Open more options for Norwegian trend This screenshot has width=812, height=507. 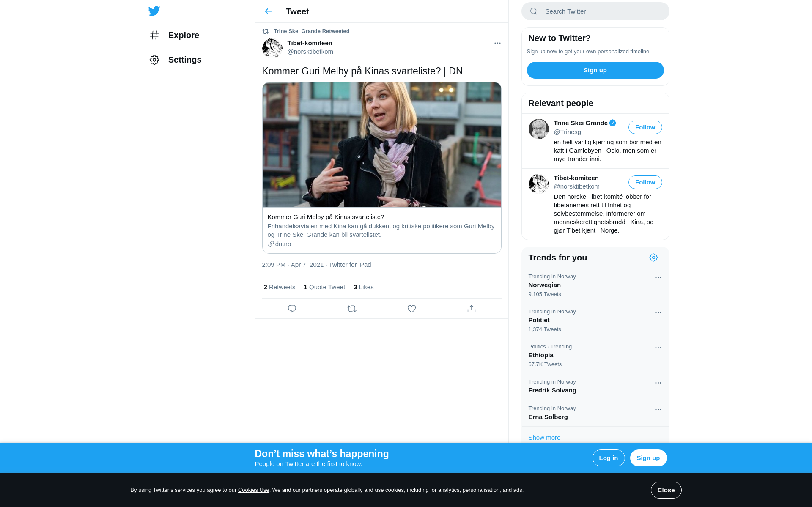(658, 278)
